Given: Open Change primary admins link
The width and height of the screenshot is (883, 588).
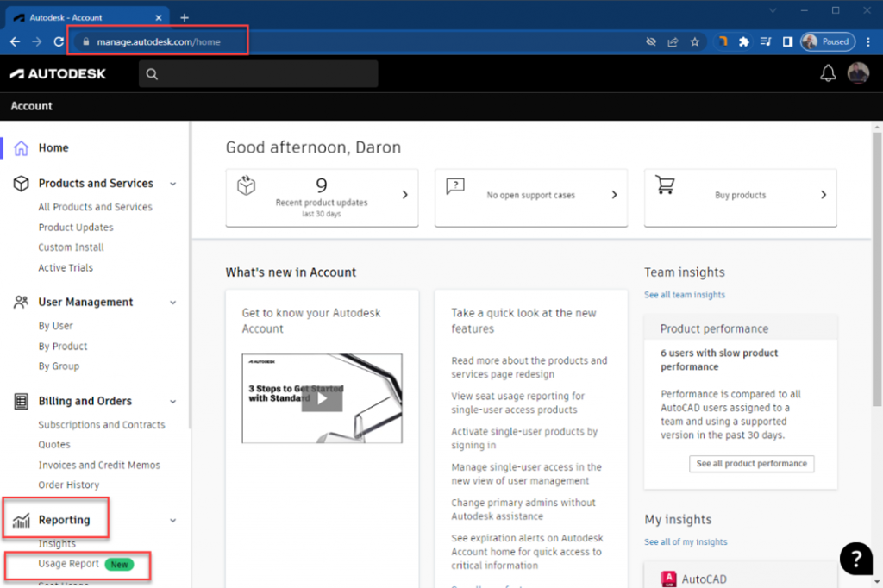Looking at the screenshot, I should click(x=523, y=510).
